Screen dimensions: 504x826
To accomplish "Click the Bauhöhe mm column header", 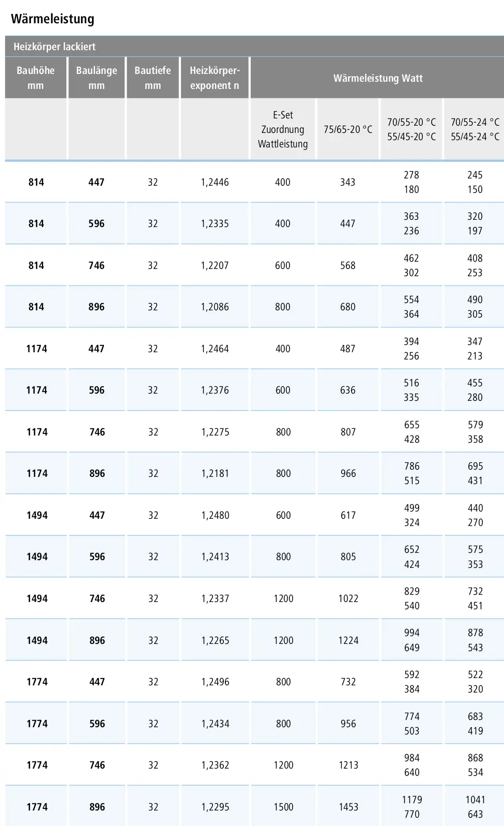I will click(36, 78).
